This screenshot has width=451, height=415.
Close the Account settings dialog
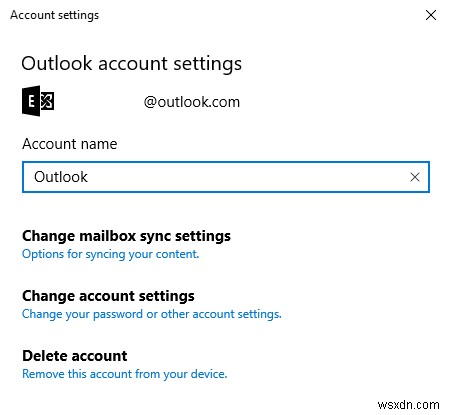click(431, 15)
